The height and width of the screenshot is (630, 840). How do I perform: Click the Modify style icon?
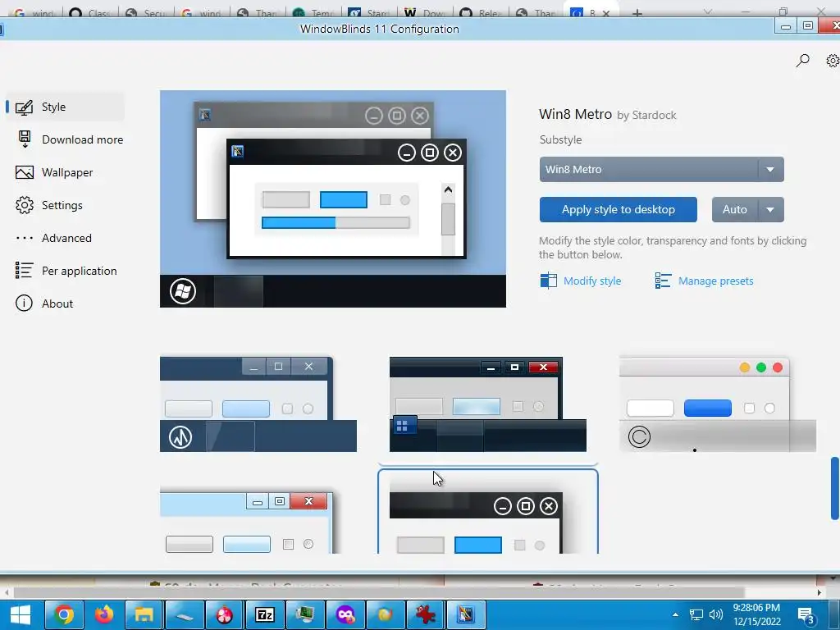coord(549,281)
